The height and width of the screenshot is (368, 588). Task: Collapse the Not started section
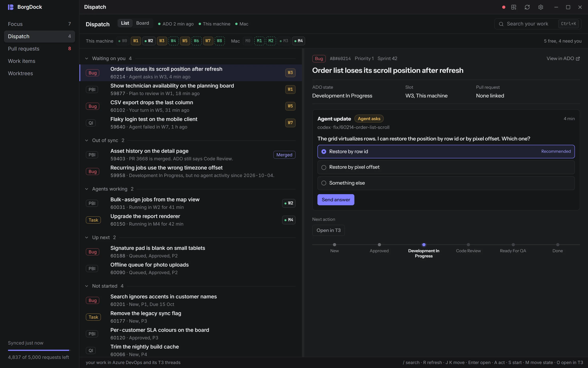86,286
